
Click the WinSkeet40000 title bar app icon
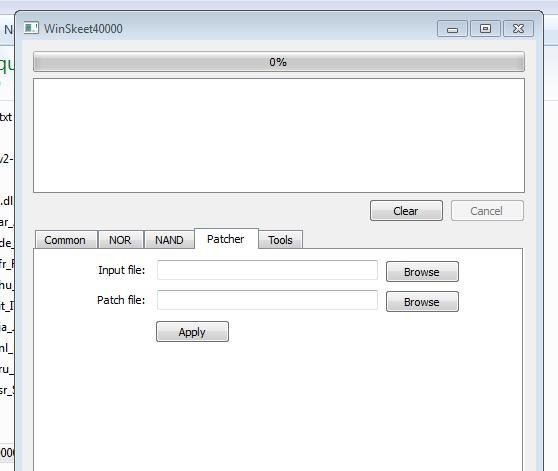coord(31,28)
